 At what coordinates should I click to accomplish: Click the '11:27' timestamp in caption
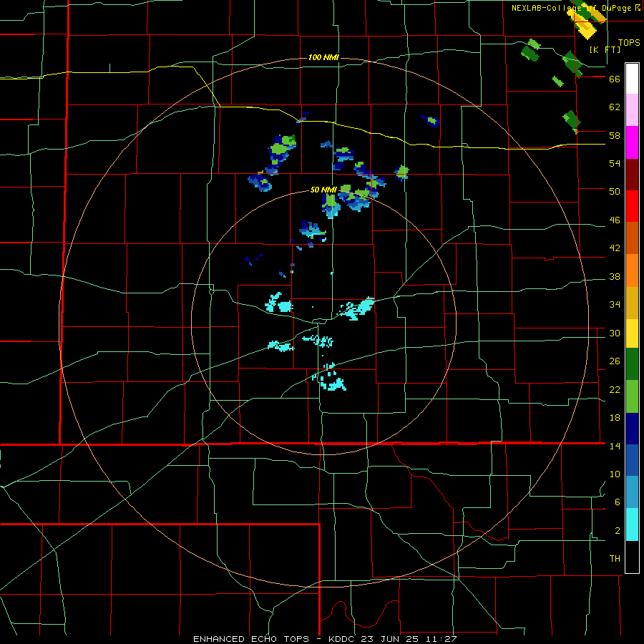pos(441,639)
